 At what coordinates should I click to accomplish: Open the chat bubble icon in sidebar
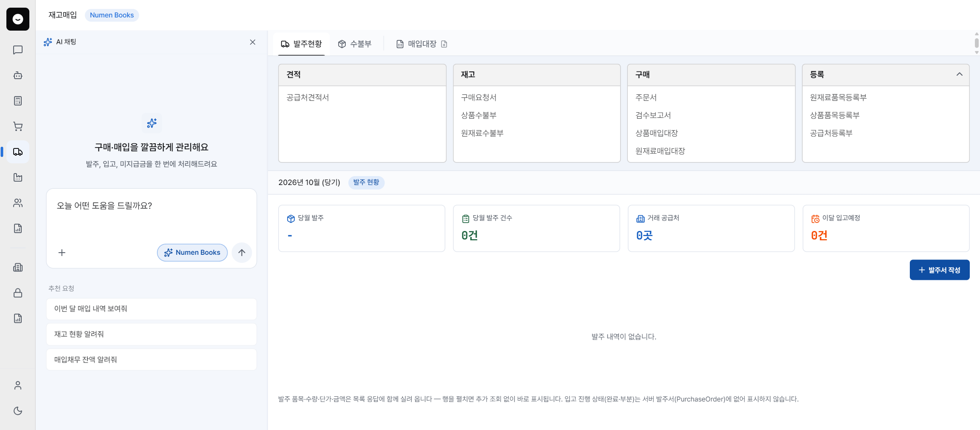(18, 50)
